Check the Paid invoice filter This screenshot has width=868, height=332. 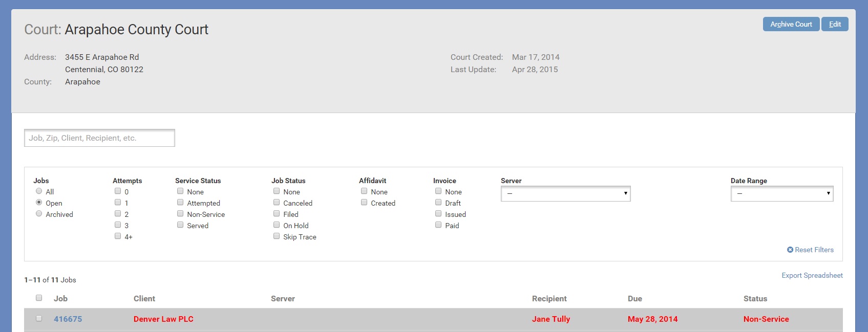tap(438, 225)
